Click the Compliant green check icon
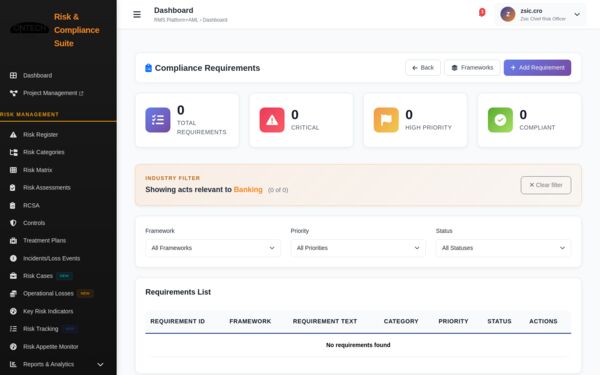The height and width of the screenshot is (375, 600). click(x=500, y=120)
